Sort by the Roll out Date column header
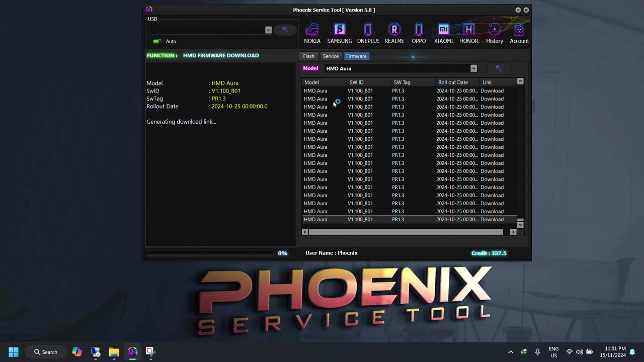The height and width of the screenshot is (362, 644). pos(458,82)
